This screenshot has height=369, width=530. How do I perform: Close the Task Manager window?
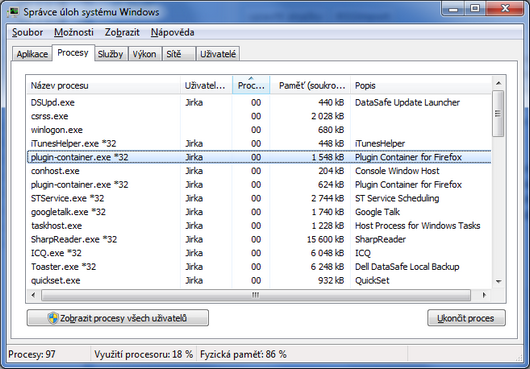point(505,9)
